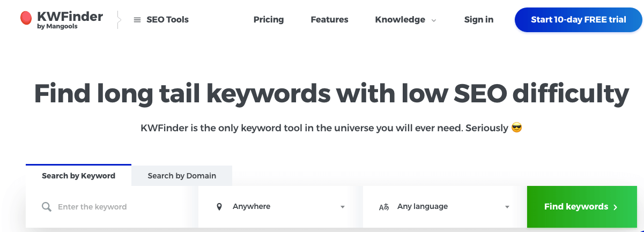Switch to the Search by Domain tab
Viewport: 644px width, 232px height.
[x=182, y=176]
